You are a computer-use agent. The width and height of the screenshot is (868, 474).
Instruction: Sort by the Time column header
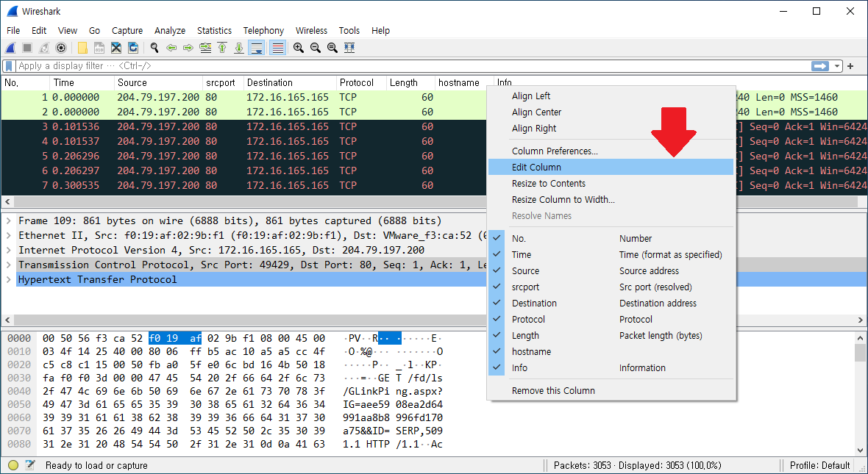[82, 82]
